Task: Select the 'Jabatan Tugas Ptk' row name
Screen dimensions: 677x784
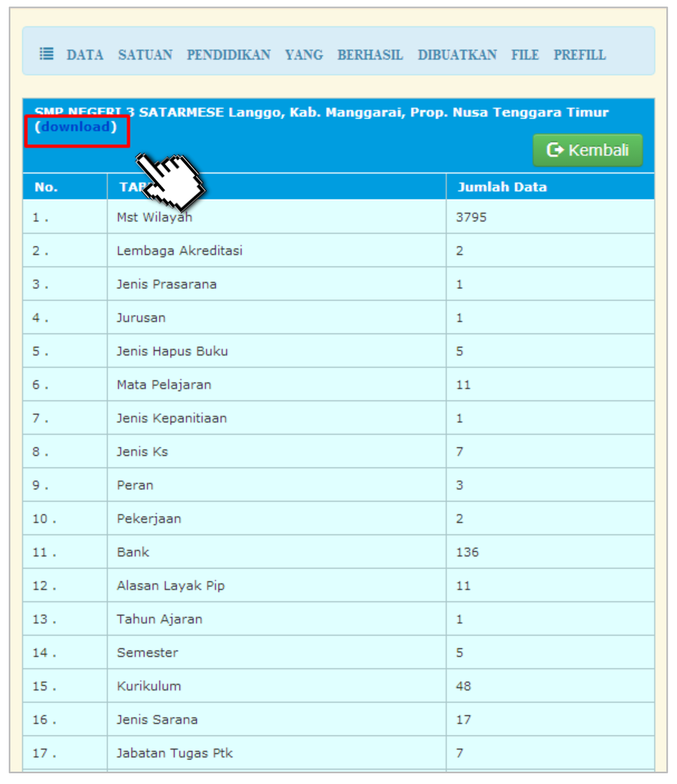Action: [174, 753]
